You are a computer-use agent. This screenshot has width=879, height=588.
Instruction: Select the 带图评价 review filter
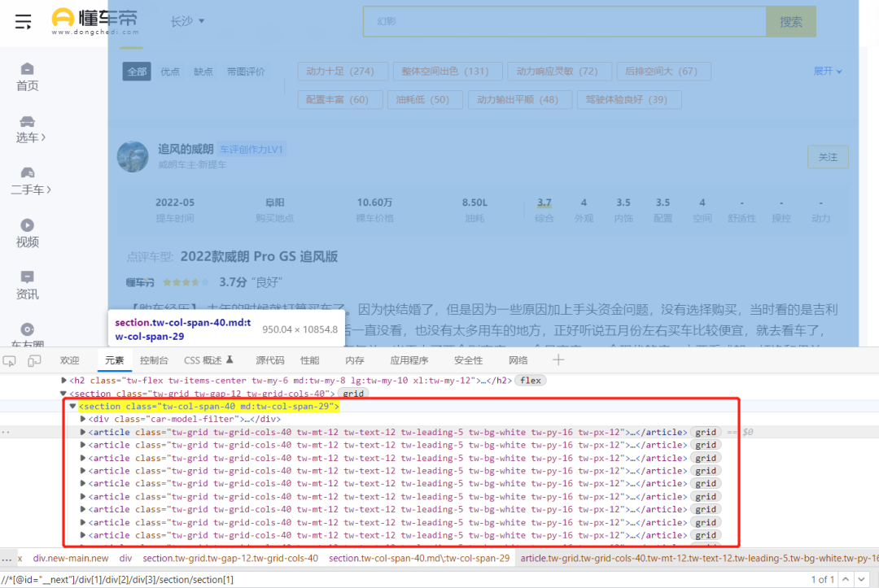[x=246, y=72]
